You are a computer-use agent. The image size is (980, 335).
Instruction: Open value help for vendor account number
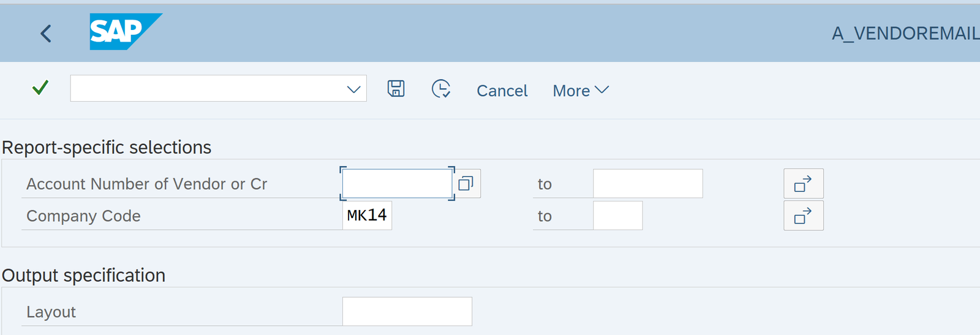[x=466, y=184]
